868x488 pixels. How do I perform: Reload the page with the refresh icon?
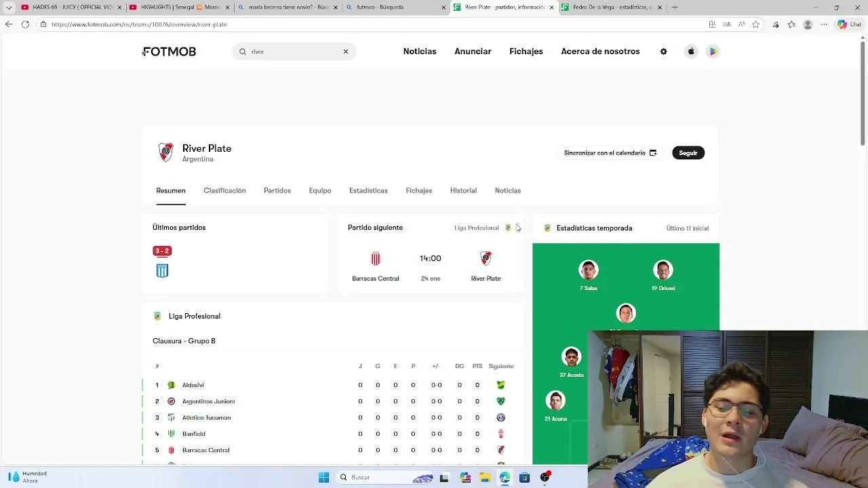coord(25,24)
